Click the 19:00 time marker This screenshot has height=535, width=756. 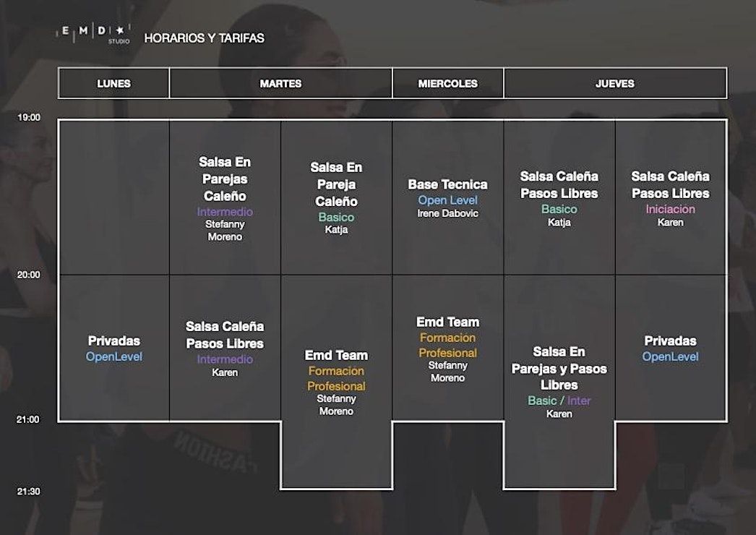tap(29, 117)
